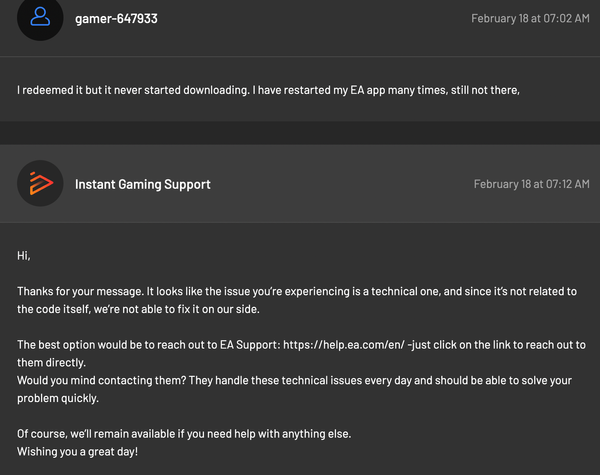Click the "Hi," greeting line
This screenshot has height=475, width=600.
click(x=24, y=256)
